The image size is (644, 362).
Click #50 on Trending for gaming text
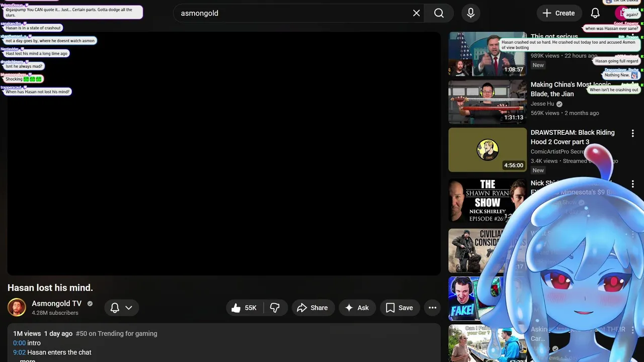point(116,333)
